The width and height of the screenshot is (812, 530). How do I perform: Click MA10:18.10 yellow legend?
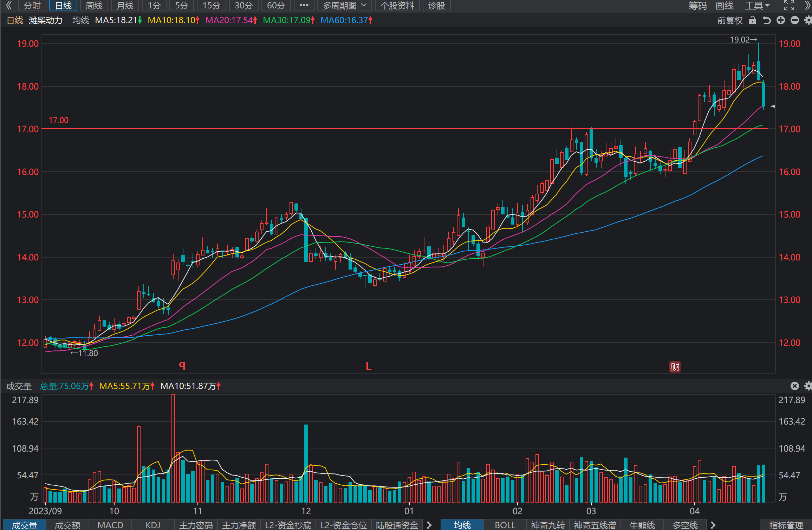pos(174,20)
